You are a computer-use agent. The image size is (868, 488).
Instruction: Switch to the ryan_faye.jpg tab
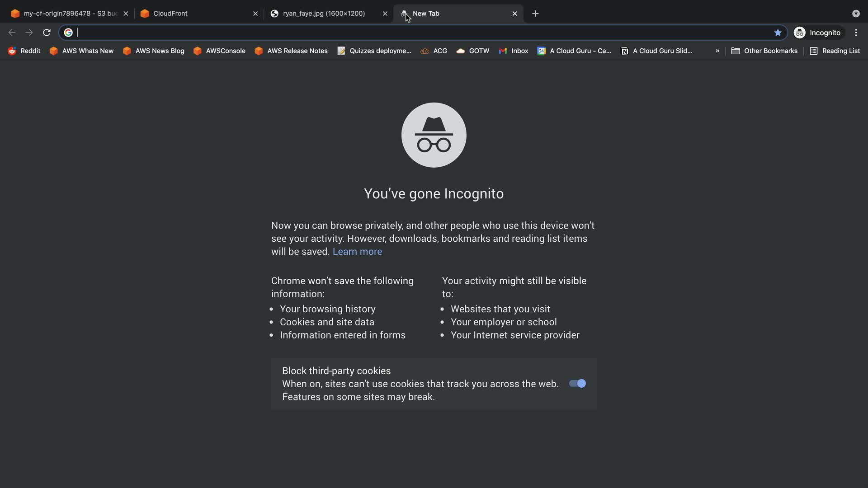tap(324, 14)
